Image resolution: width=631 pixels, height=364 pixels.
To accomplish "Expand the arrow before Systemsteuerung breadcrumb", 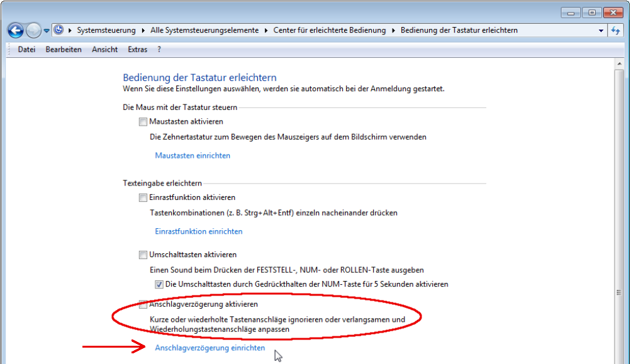I will [70, 30].
